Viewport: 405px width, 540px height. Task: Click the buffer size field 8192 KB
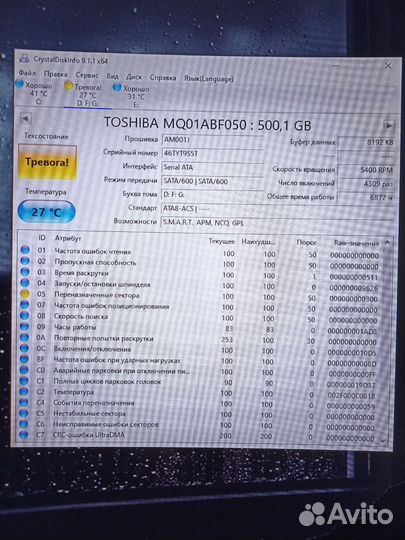click(366, 143)
